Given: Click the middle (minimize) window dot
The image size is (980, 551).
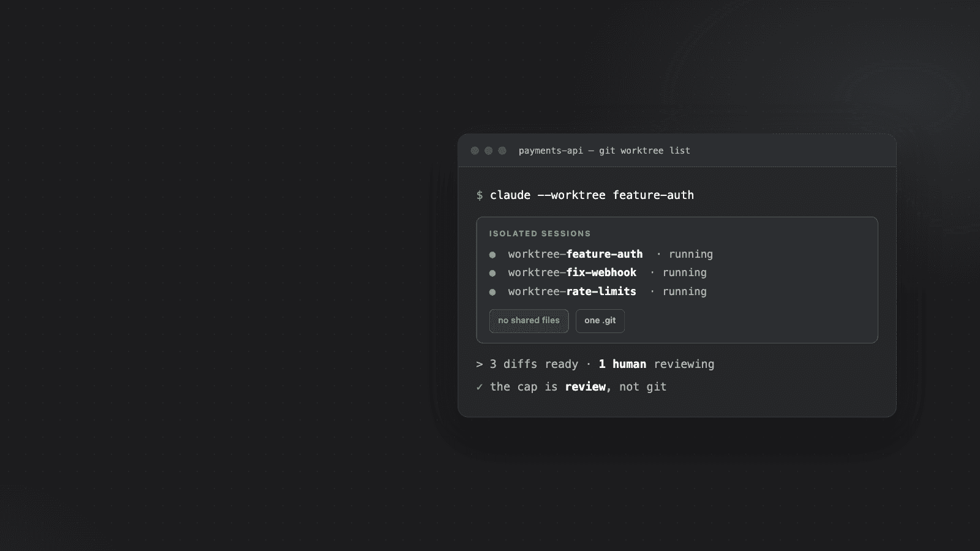Looking at the screenshot, I should point(488,151).
